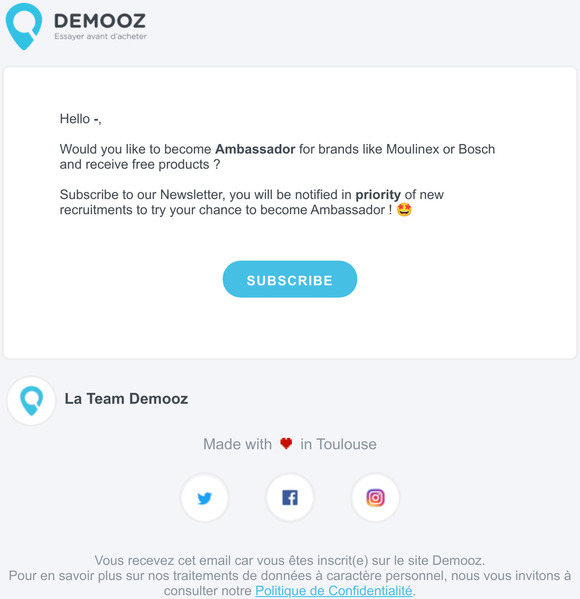580x599 pixels.
Task: Click the 'Hello -,' greeting line
Action: [81, 119]
